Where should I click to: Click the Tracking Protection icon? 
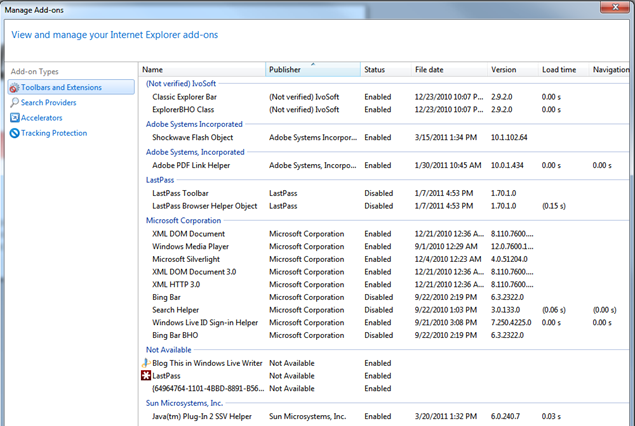14,133
